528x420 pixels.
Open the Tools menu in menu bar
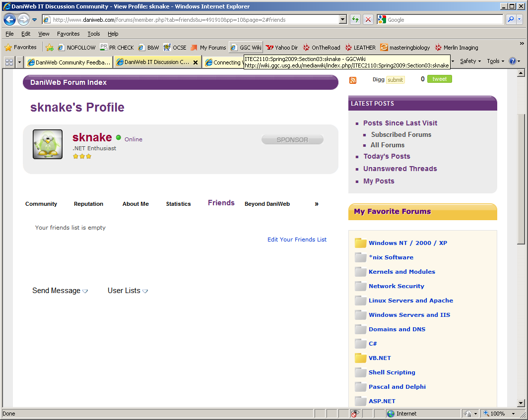[x=94, y=34]
